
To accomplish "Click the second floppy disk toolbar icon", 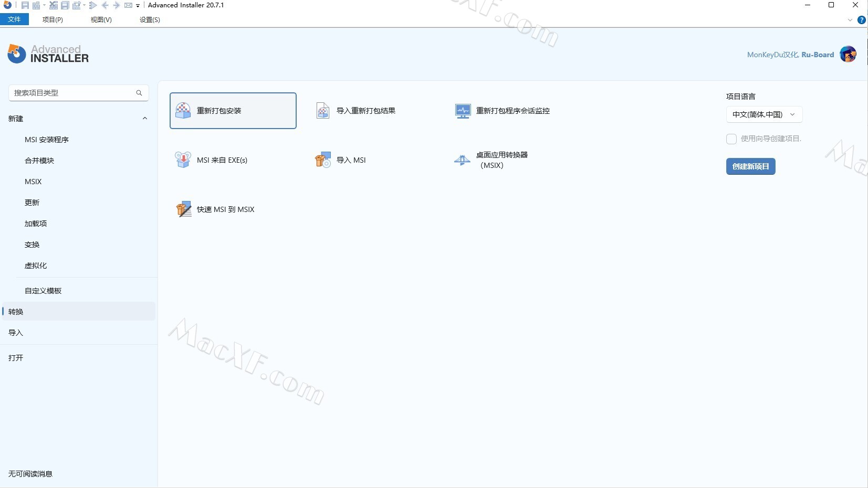I will click(65, 5).
